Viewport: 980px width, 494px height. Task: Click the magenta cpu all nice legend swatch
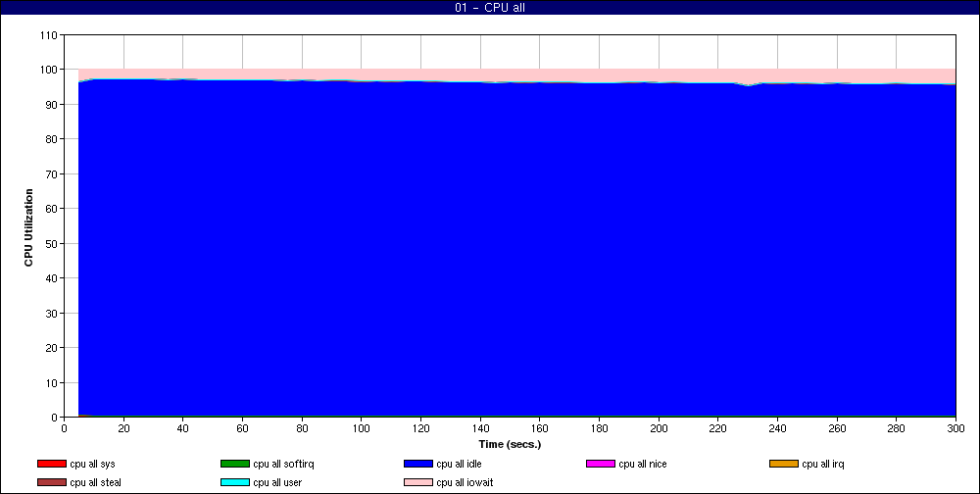(x=601, y=464)
